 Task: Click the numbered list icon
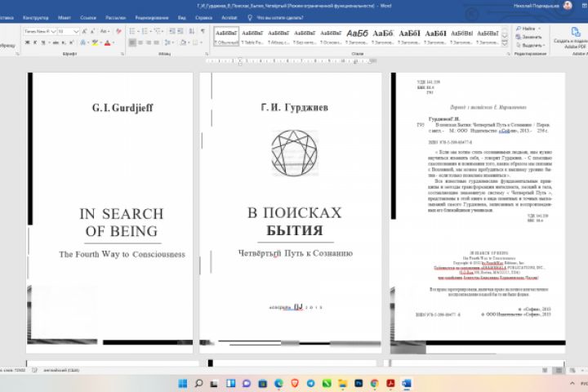pos(145,31)
